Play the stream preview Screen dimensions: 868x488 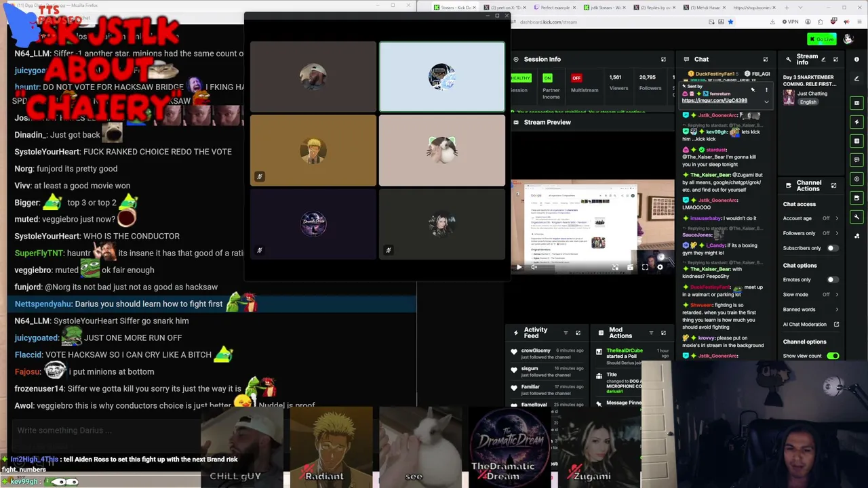(519, 267)
